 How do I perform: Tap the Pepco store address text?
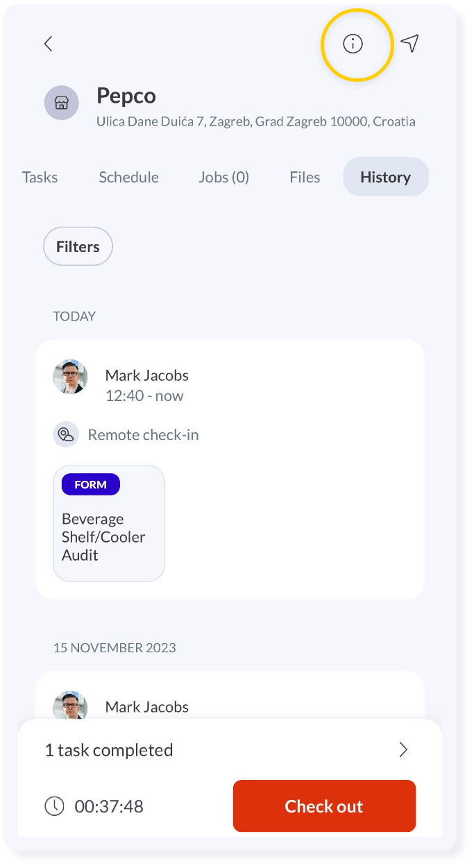256,121
